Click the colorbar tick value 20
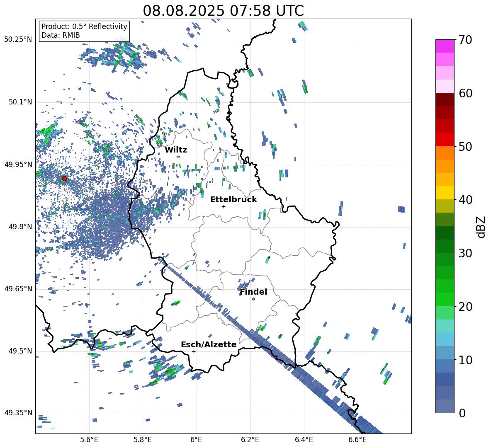Image resolution: width=491 pixels, height=448 pixels. [465, 306]
